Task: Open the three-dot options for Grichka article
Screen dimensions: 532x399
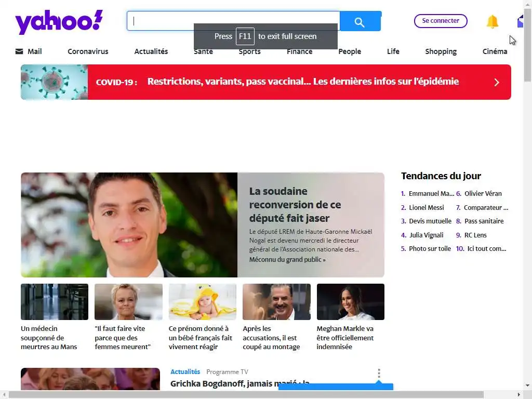Action: click(379, 373)
